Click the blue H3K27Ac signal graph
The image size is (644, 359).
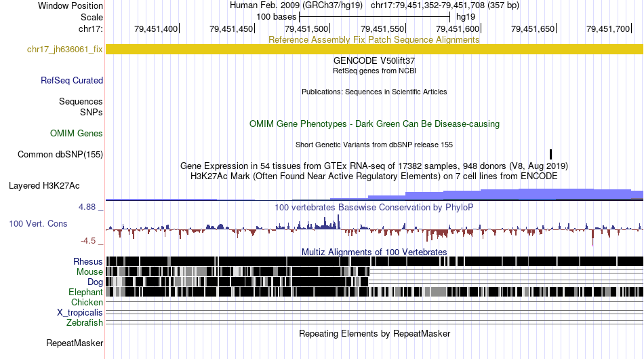(374, 194)
